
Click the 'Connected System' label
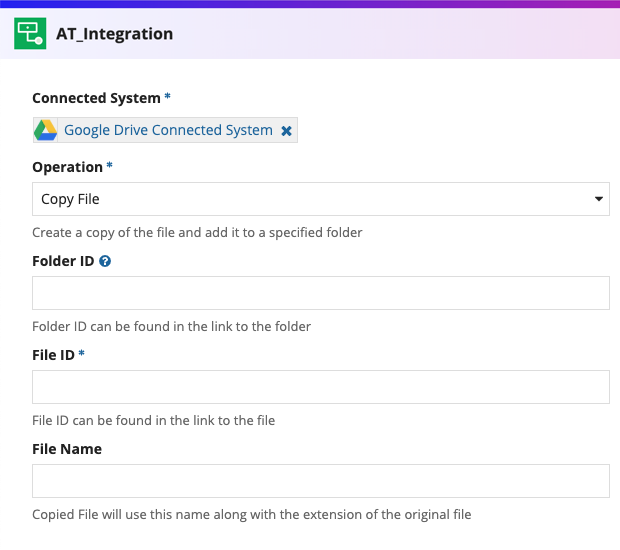coord(96,98)
